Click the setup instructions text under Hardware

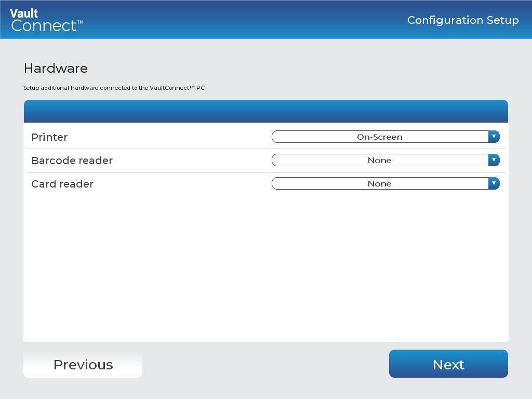114,88
